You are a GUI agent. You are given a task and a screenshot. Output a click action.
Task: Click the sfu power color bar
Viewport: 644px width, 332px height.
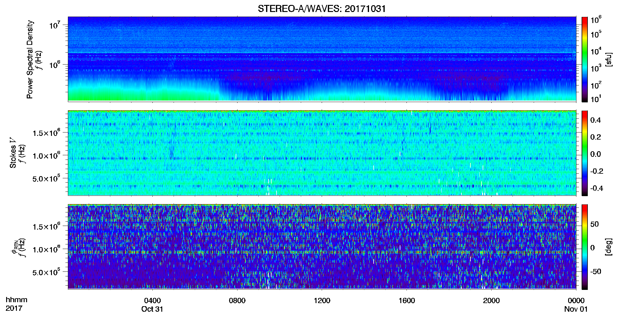(584, 59)
